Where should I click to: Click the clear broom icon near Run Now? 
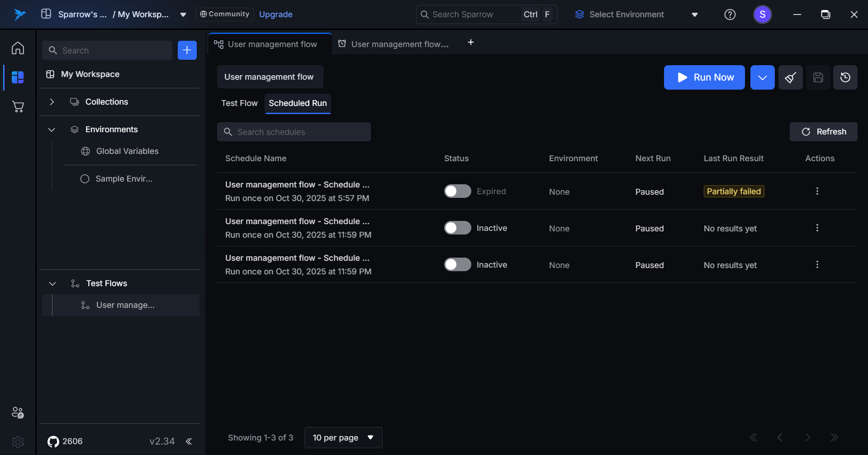(790, 77)
